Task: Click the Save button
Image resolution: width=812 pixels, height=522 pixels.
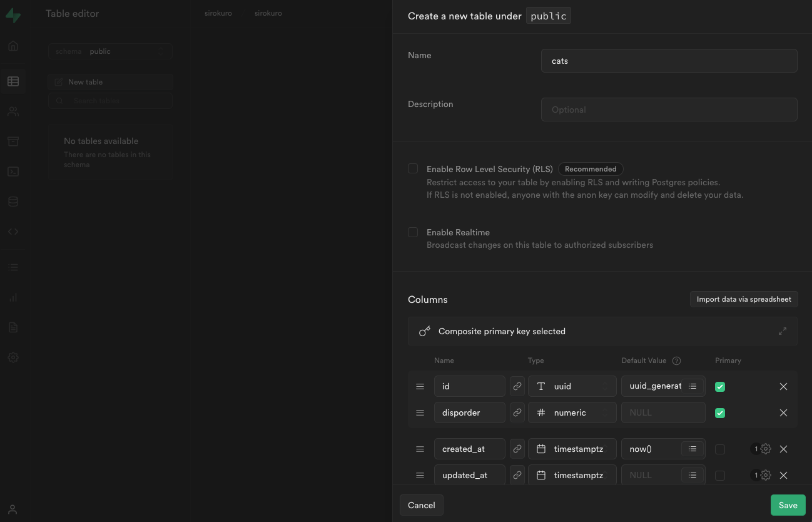Action: click(788, 505)
